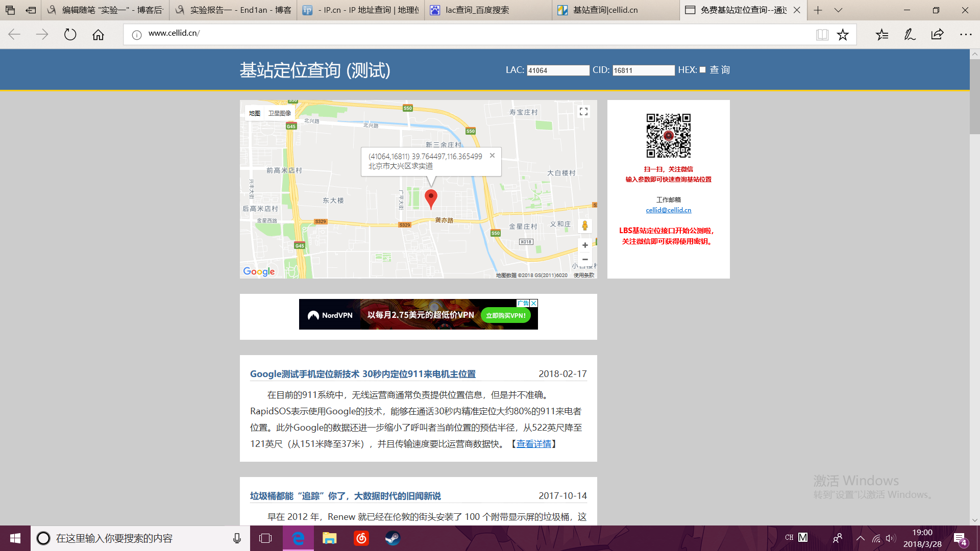Click the add notes pen icon

(x=910, y=35)
